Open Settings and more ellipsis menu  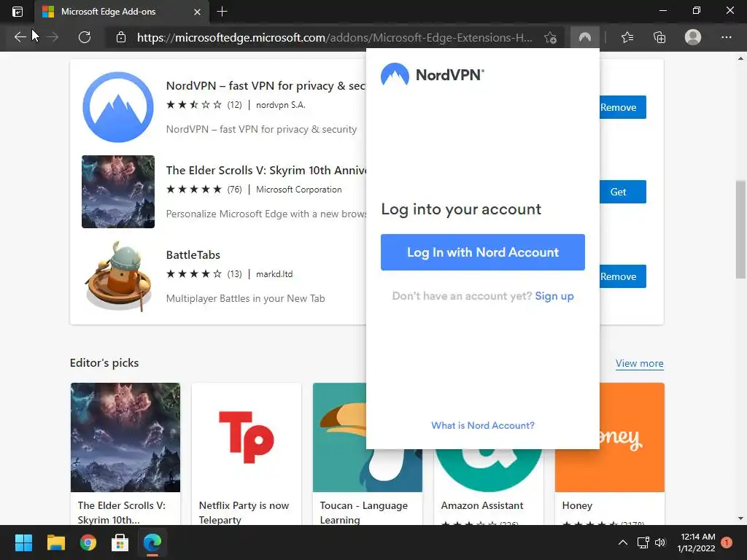(x=726, y=37)
